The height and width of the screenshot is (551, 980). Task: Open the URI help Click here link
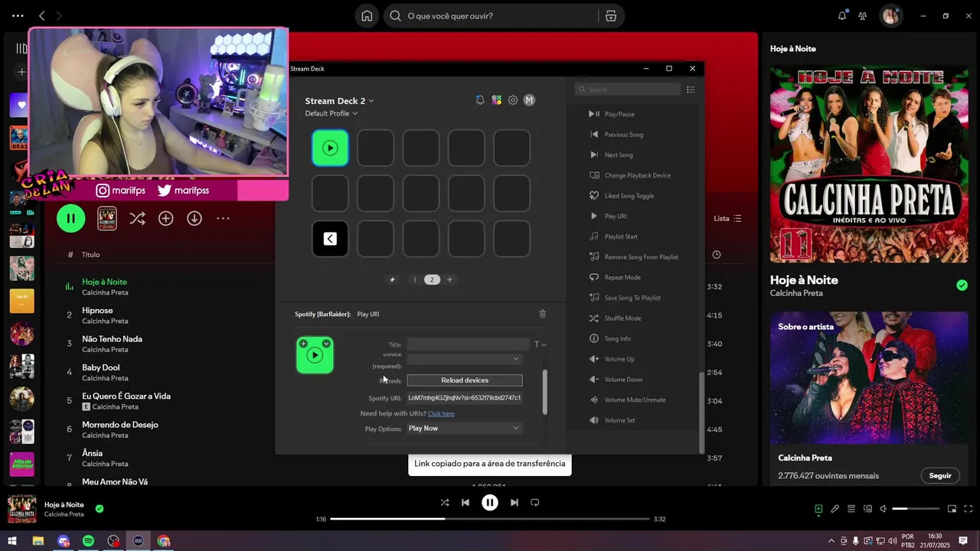pos(441,414)
